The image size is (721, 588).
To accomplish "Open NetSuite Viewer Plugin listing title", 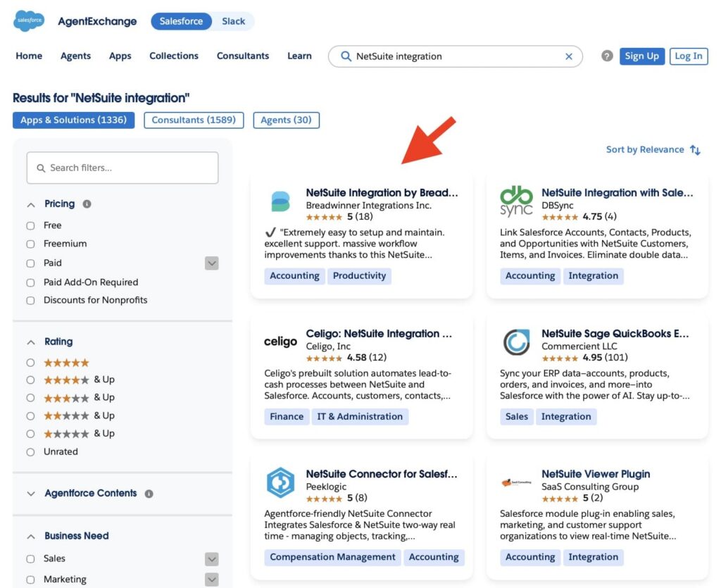I will point(596,474).
